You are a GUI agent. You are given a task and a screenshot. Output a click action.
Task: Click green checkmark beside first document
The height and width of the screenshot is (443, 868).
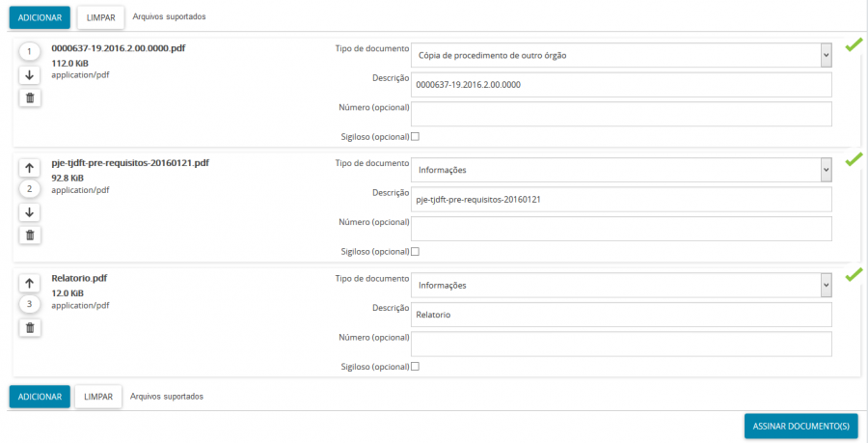(853, 45)
